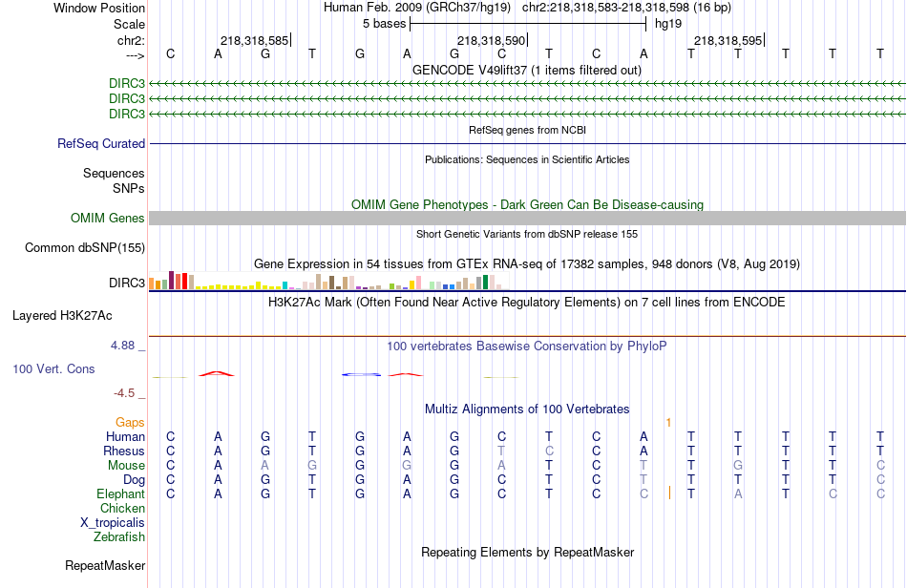
Task: Open Publications: Sequences in Scientific Articles title
Action: (x=527, y=159)
